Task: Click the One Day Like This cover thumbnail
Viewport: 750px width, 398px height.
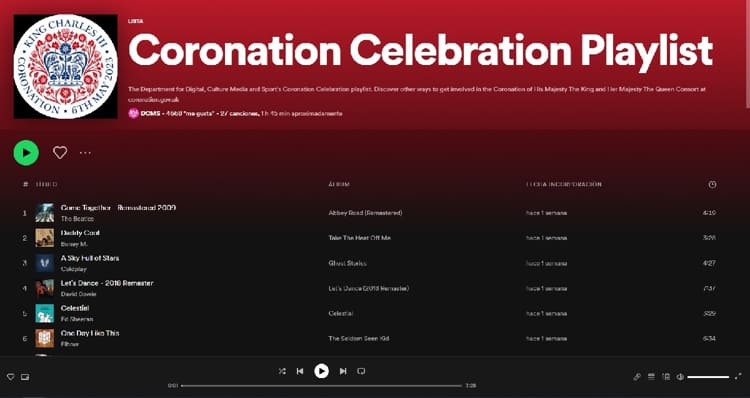Action: coord(44,339)
